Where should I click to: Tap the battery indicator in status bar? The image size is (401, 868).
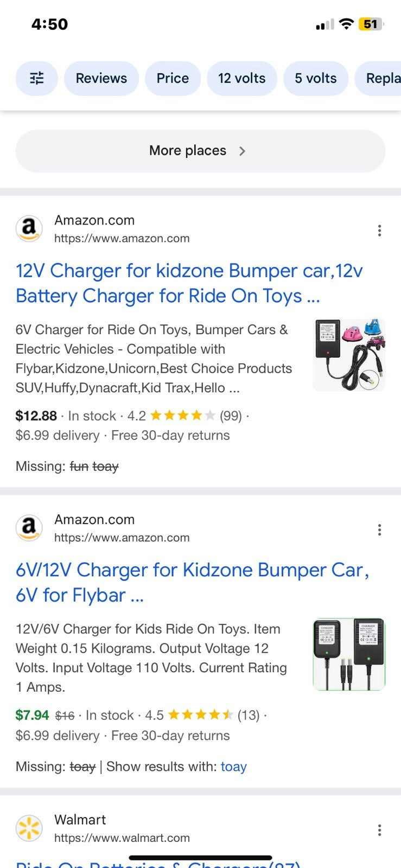pos(371,24)
